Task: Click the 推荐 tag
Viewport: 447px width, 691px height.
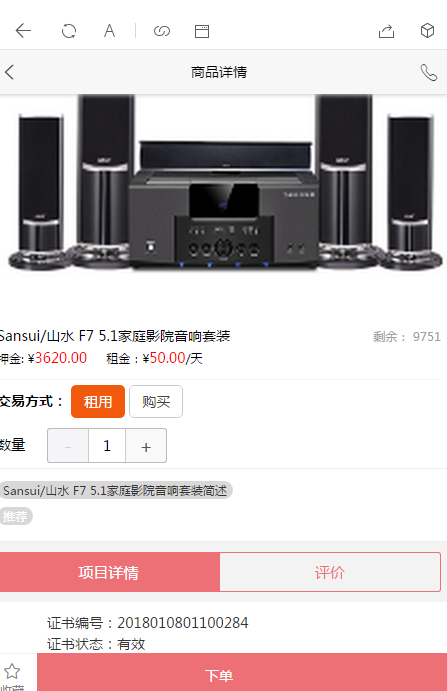Action: click(16, 516)
